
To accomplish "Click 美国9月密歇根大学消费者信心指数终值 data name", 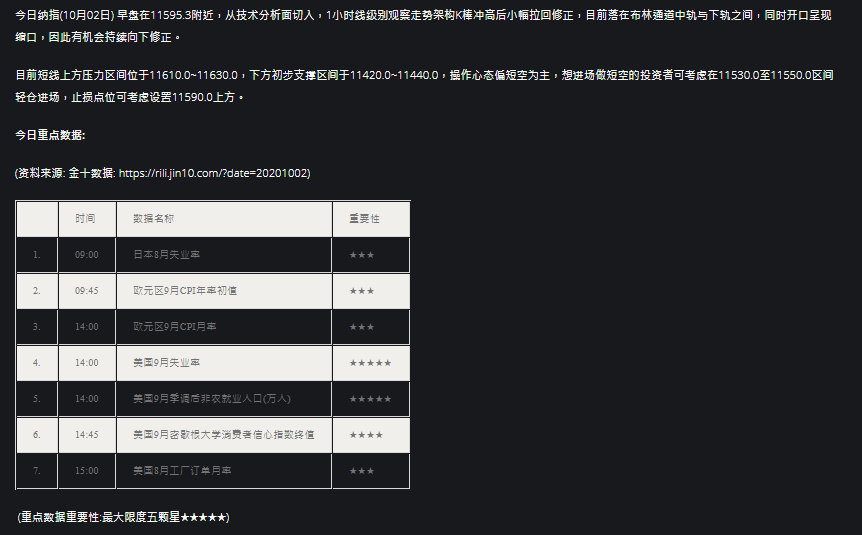I will tap(224, 435).
